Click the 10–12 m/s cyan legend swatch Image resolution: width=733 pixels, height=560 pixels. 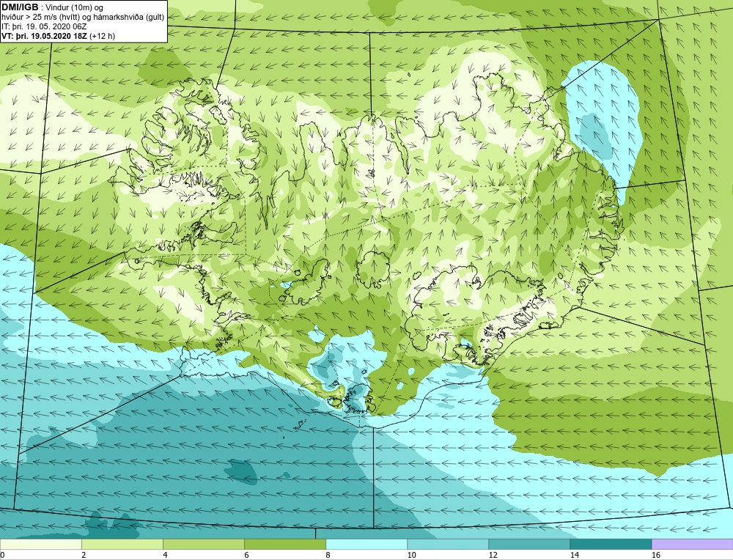click(x=448, y=544)
